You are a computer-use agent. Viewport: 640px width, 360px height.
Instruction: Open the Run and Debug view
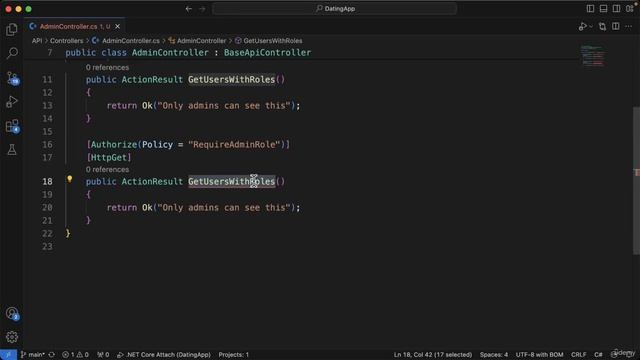tap(12, 101)
